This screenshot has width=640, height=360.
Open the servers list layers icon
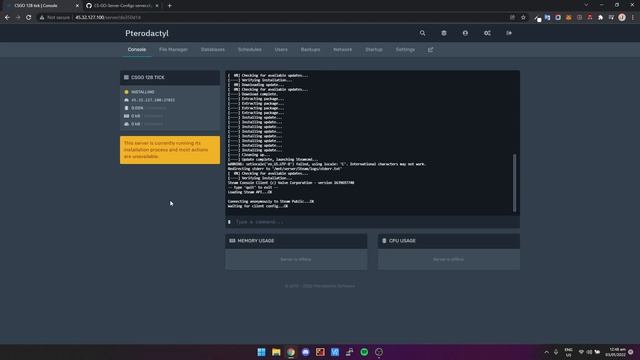pyautogui.click(x=444, y=33)
